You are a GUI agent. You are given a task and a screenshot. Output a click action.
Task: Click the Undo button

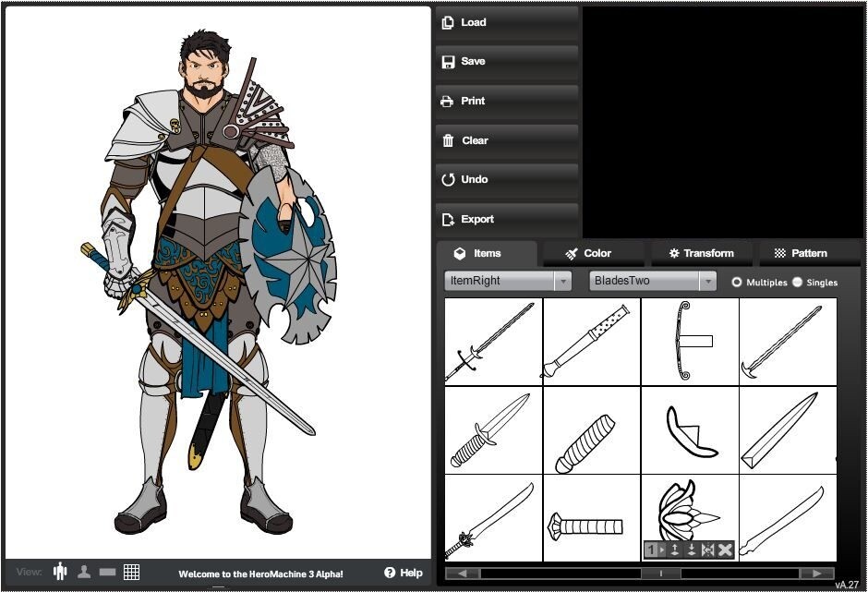(x=506, y=179)
